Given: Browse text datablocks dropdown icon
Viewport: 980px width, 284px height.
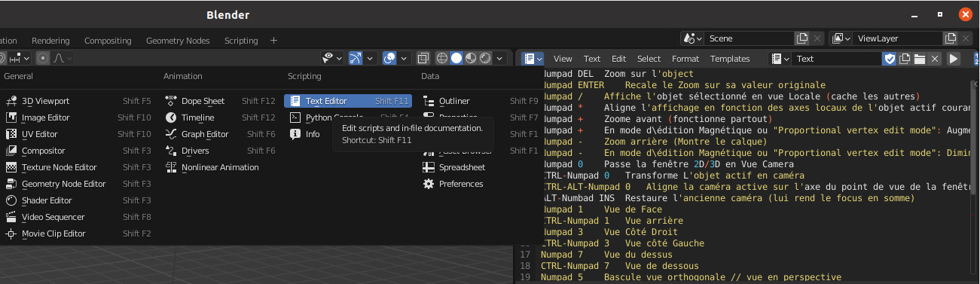Looking at the screenshot, I should [x=780, y=58].
